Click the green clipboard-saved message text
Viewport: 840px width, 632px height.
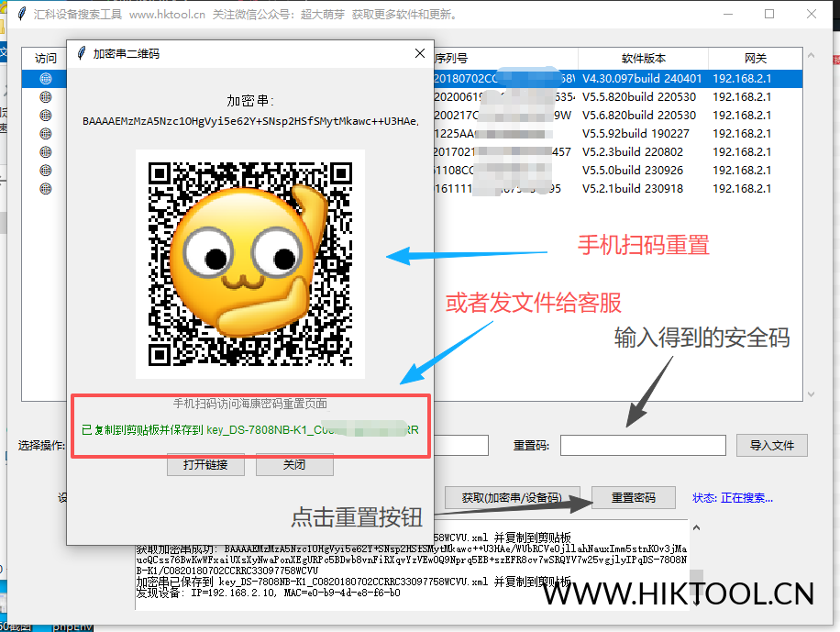[x=250, y=430]
